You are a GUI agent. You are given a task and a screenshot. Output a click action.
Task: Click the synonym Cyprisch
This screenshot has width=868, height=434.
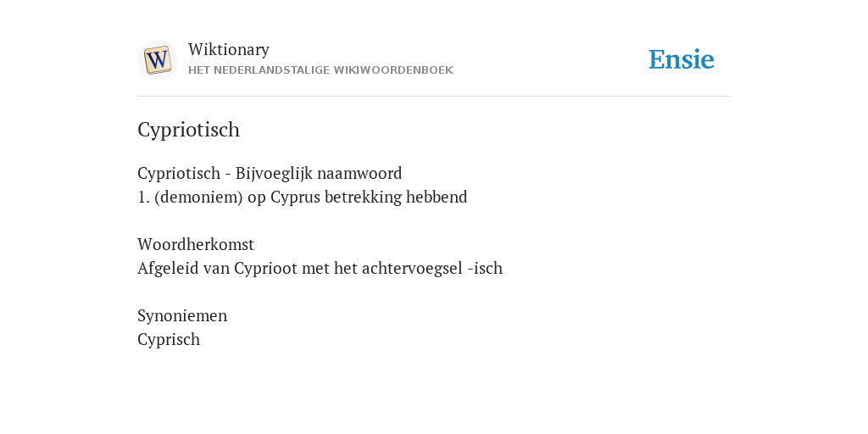coord(169,339)
